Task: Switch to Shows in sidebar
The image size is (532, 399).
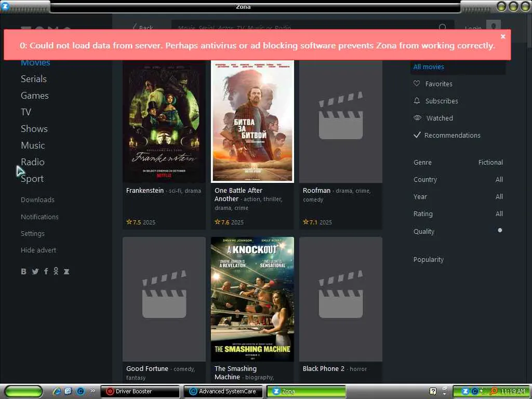Action: [34, 129]
